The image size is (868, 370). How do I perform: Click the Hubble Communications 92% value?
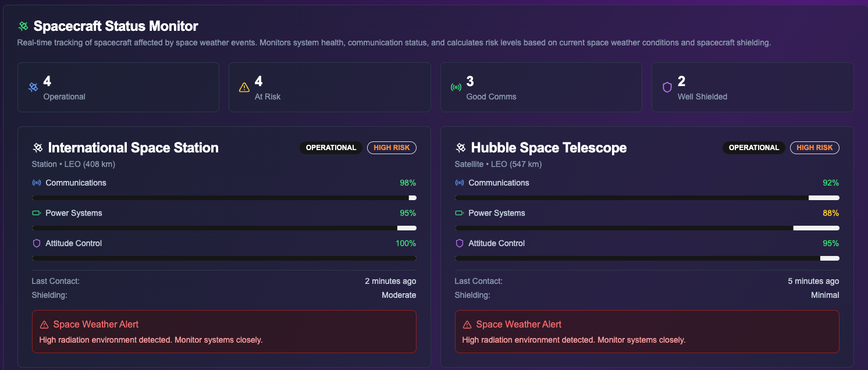click(x=831, y=183)
